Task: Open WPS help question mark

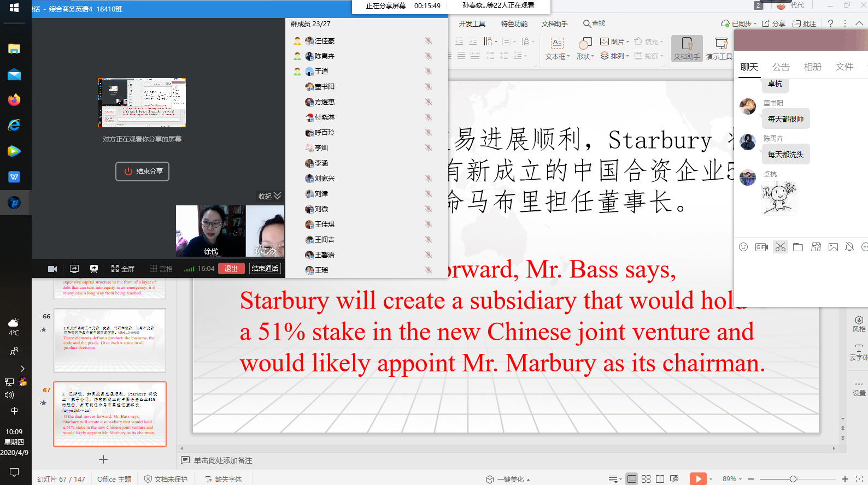Action: click(x=830, y=23)
